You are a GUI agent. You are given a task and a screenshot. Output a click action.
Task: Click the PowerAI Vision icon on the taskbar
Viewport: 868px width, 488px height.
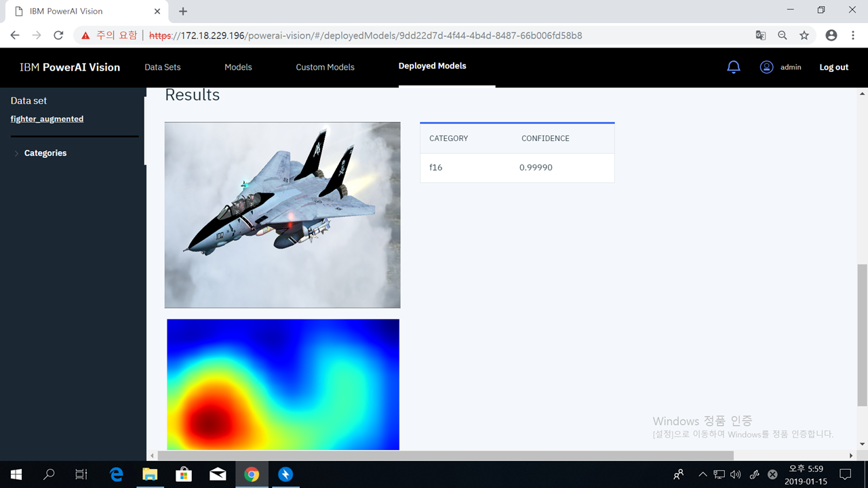point(285,474)
